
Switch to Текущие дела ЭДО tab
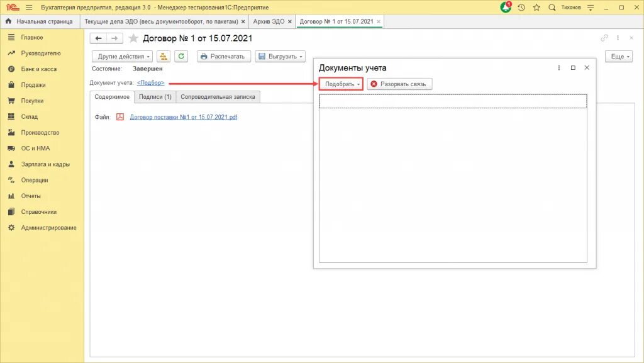point(161,21)
